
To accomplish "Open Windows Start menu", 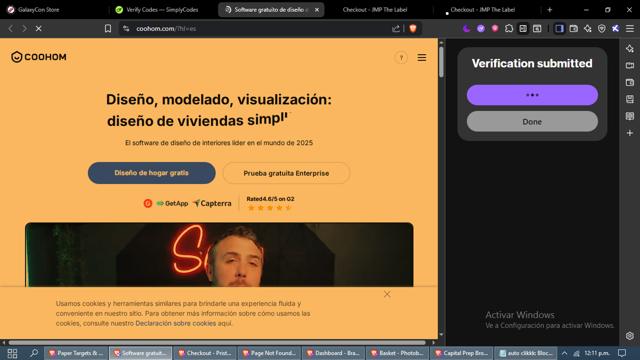I will (x=12, y=353).
